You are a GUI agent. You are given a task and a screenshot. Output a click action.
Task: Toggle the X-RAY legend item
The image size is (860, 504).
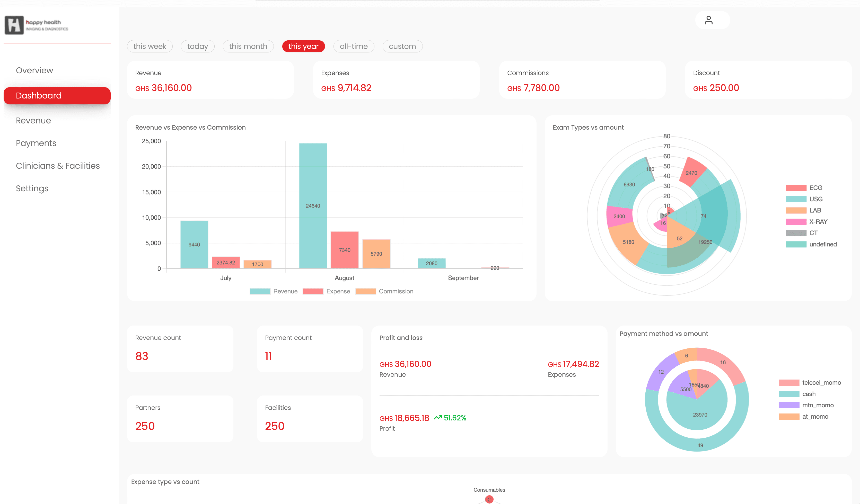click(x=806, y=222)
